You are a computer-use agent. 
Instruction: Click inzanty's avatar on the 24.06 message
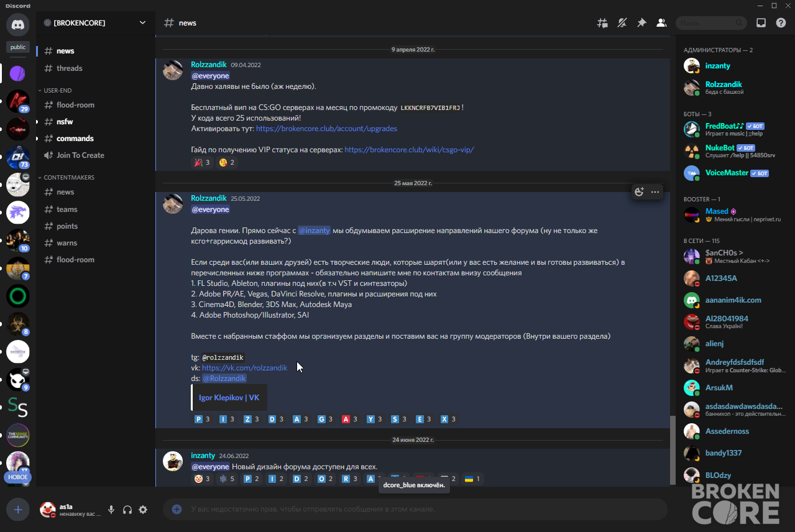click(173, 461)
